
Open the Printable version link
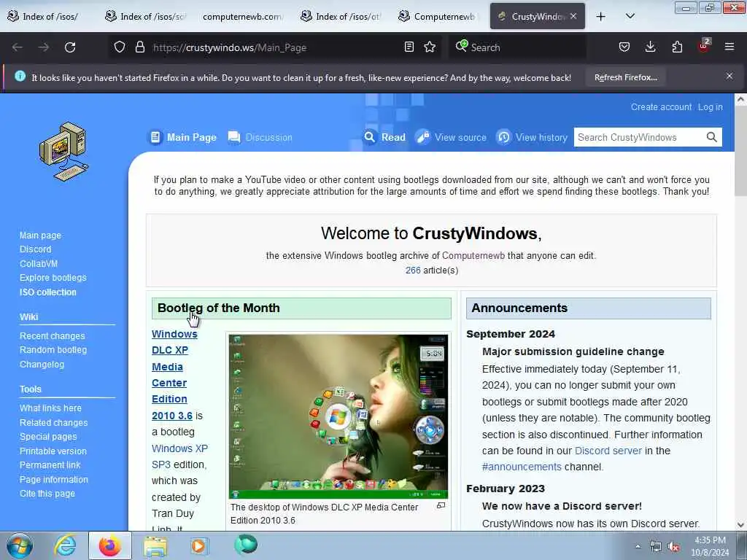(x=53, y=451)
